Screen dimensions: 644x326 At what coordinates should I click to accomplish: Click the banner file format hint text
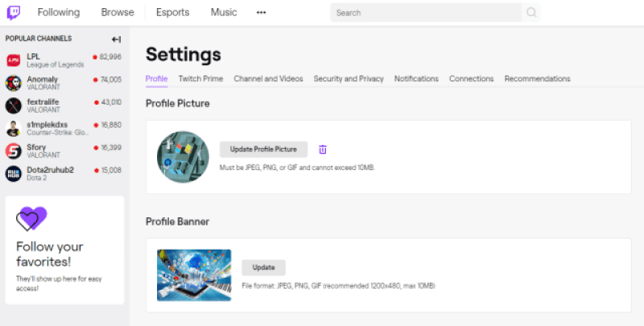[338, 286]
